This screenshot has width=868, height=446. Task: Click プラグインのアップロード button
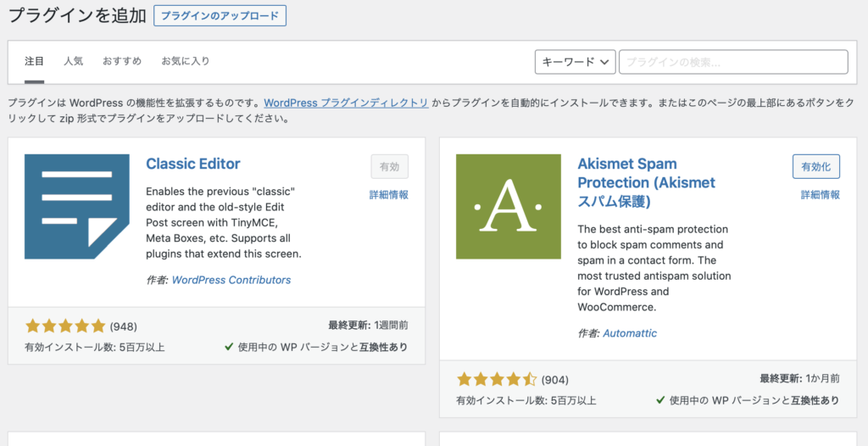coord(220,15)
